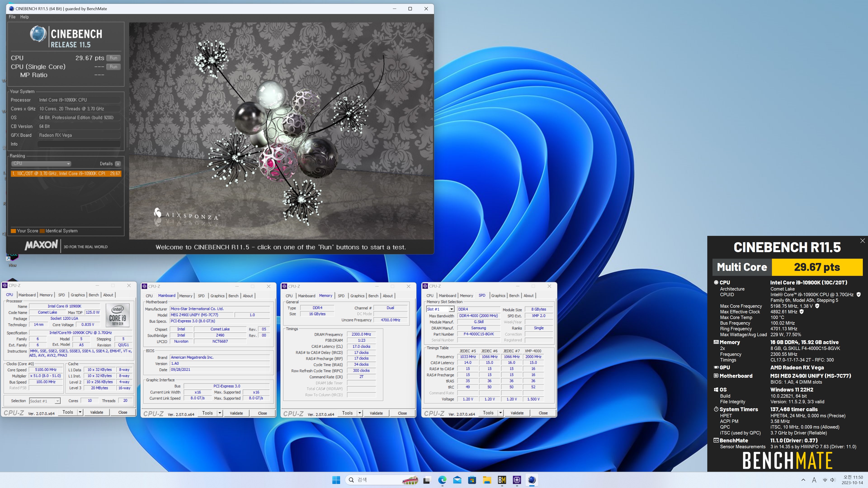Open the Windows Start menu

click(336, 480)
